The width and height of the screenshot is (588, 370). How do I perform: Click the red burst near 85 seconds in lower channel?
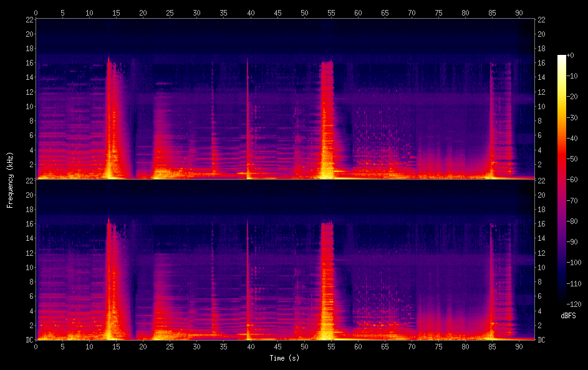(x=493, y=287)
